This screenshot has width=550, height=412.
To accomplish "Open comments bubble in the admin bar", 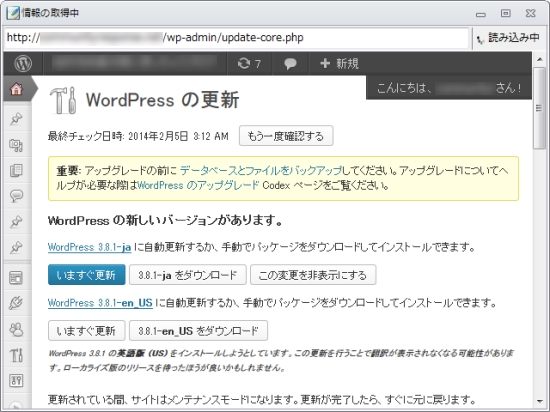I will (x=290, y=64).
